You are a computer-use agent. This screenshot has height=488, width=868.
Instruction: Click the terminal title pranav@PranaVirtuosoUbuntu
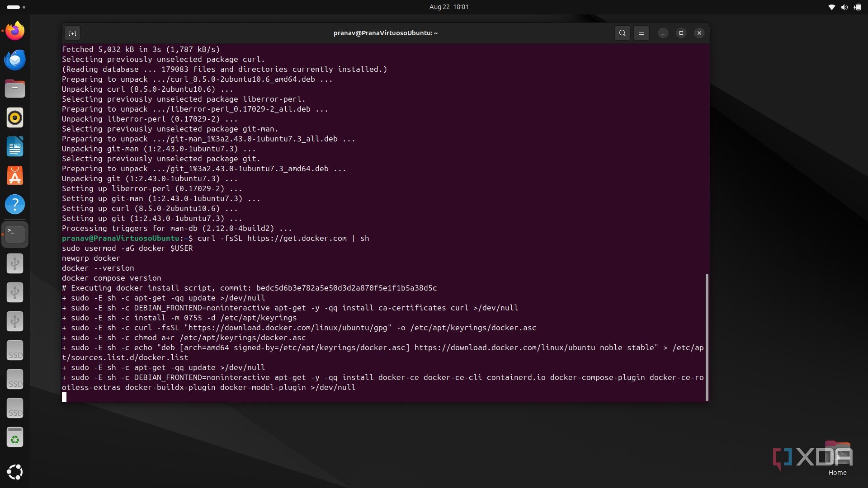tap(386, 33)
